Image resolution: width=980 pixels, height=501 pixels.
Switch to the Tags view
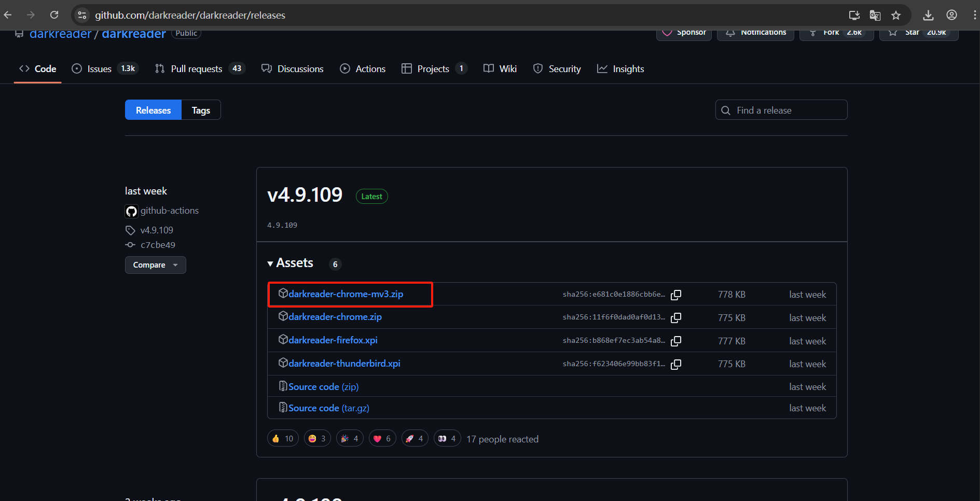(201, 110)
